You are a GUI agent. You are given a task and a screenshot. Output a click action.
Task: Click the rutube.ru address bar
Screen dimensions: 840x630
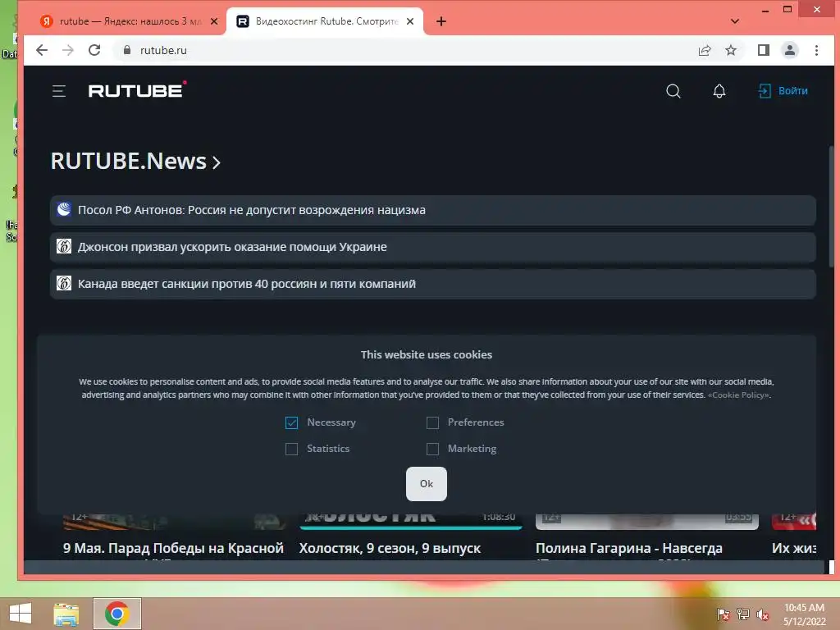pos(402,50)
